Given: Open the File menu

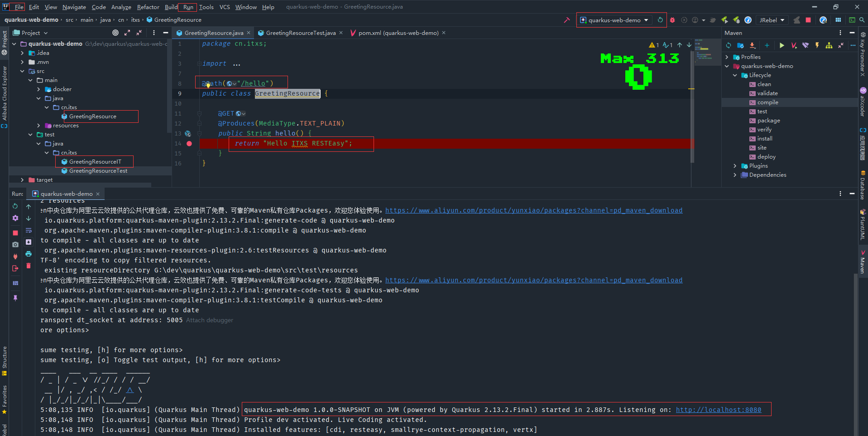Looking at the screenshot, I should pyautogui.click(x=19, y=7).
